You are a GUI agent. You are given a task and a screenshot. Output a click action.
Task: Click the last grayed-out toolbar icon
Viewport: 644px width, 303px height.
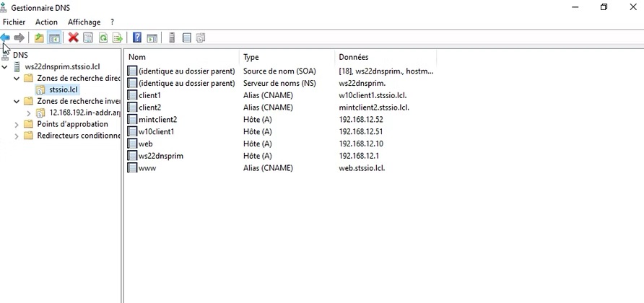[201, 38]
